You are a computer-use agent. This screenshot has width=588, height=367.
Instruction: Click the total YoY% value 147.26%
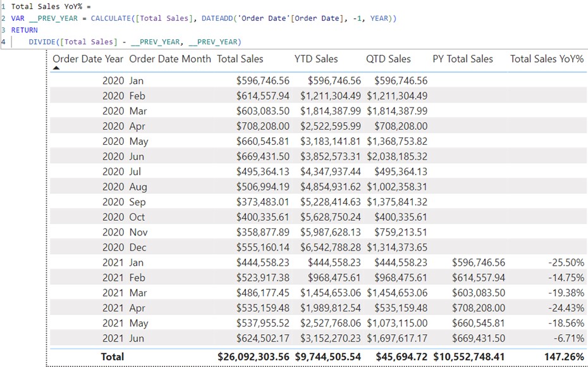563,357
